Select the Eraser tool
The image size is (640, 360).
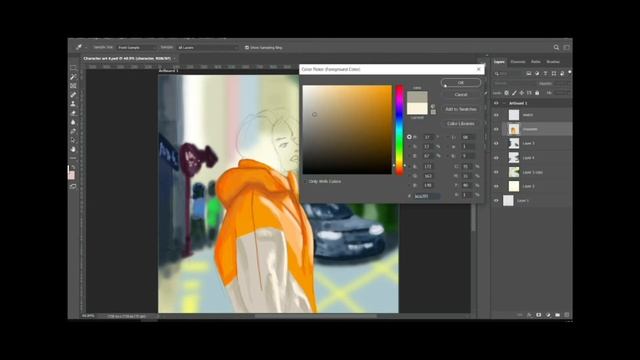tap(73, 113)
